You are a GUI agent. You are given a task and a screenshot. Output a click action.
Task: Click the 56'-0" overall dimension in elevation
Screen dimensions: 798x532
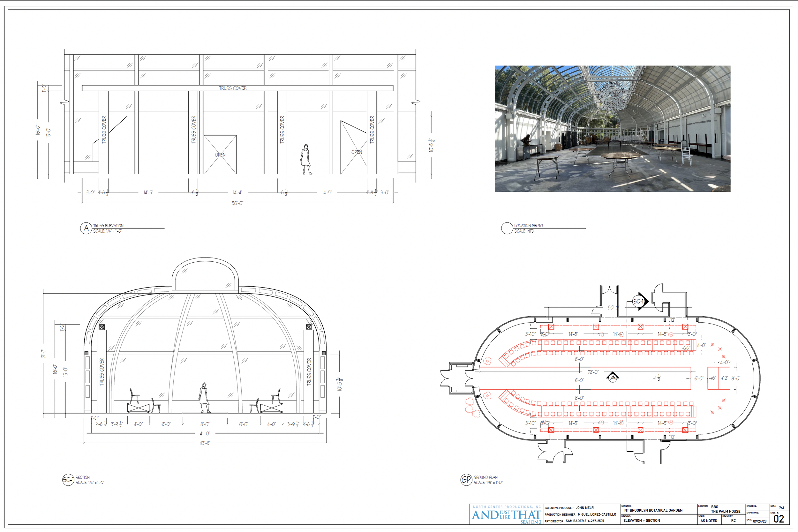click(x=237, y=203)
